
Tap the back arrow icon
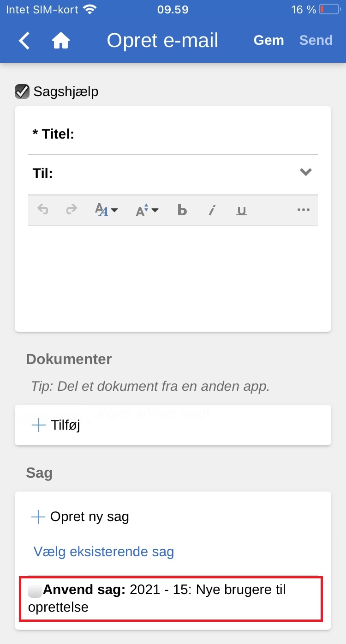pos(24,41)
